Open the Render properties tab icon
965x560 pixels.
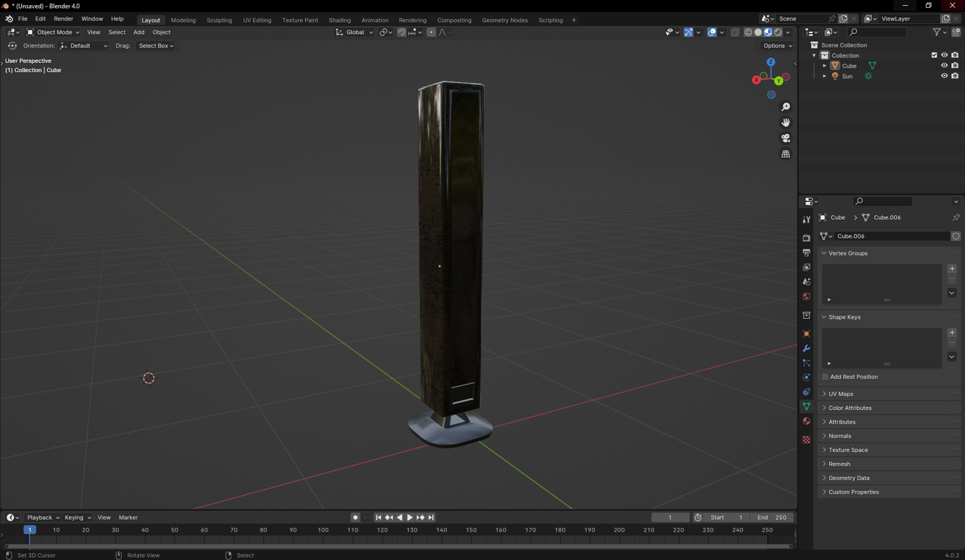click(806, 238)
